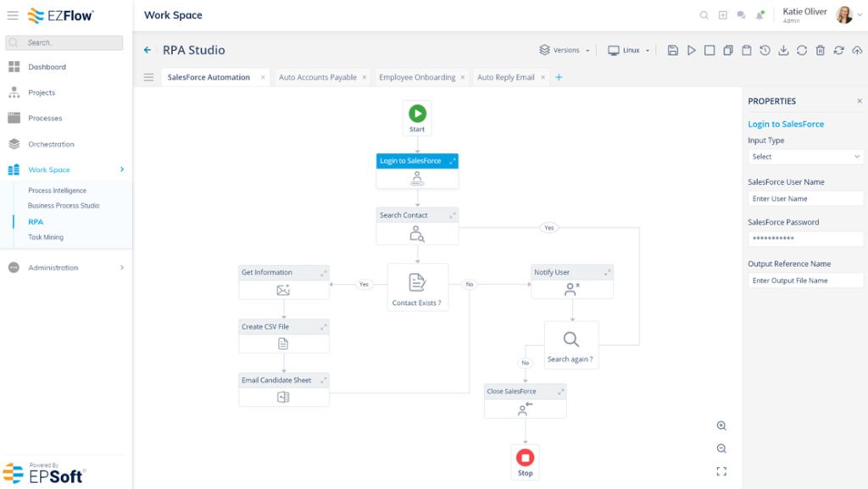The height and width of the screenshot is (489, 868).
Task: Delete the workflow using the trash icon
Action: point(821,50)
